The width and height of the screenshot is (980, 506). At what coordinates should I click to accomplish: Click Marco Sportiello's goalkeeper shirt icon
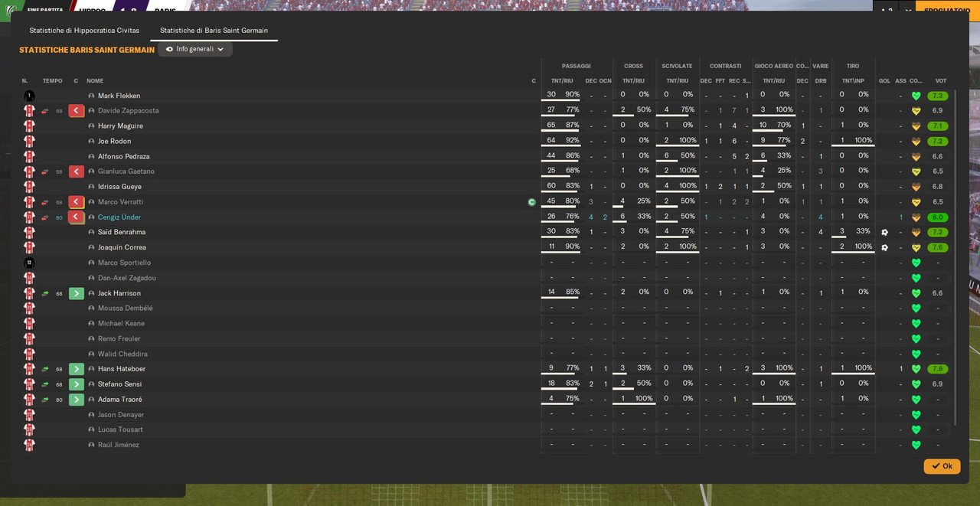[x=29, y=263]
